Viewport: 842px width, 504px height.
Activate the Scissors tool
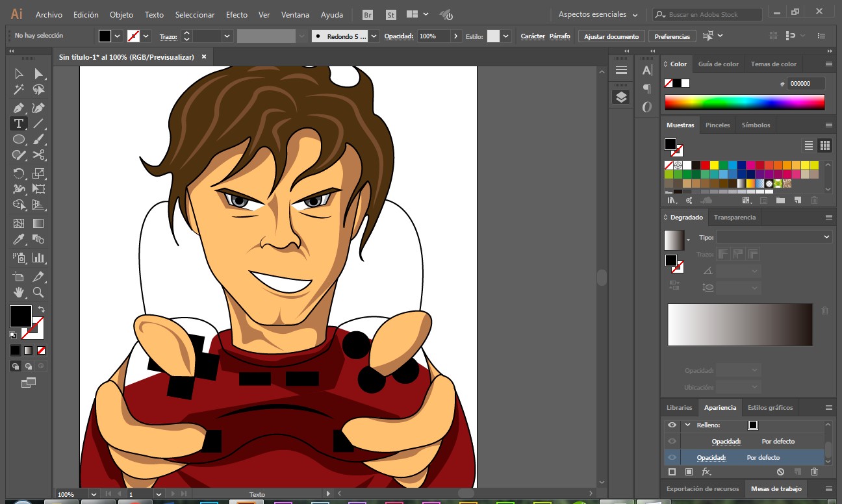pos(39,155)
